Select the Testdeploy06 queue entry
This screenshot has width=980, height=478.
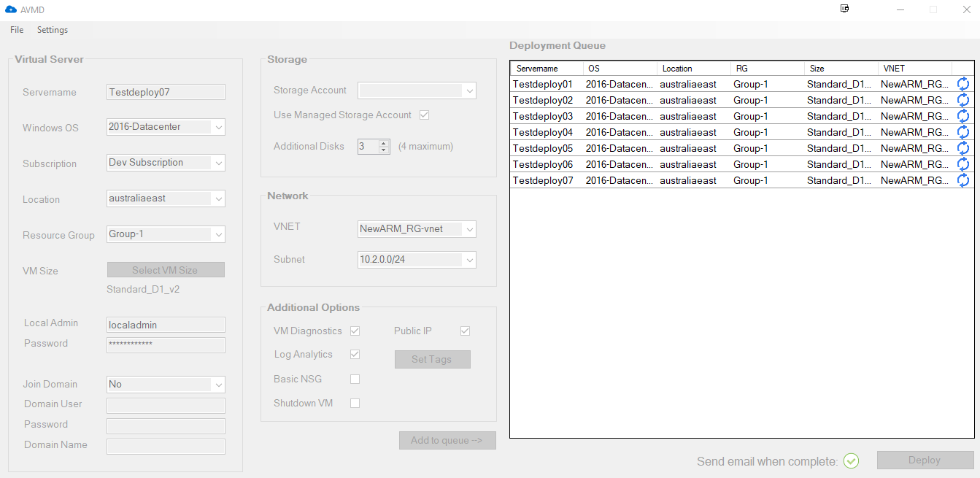pyautogui.click(x=742, y=164)
